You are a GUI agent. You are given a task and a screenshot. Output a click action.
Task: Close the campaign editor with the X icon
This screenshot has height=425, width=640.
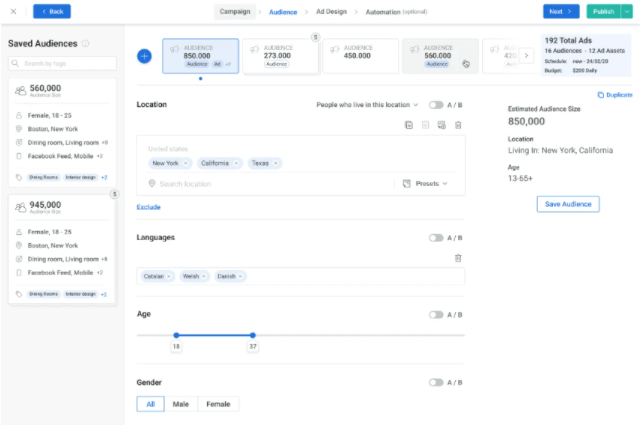(13, 11)
